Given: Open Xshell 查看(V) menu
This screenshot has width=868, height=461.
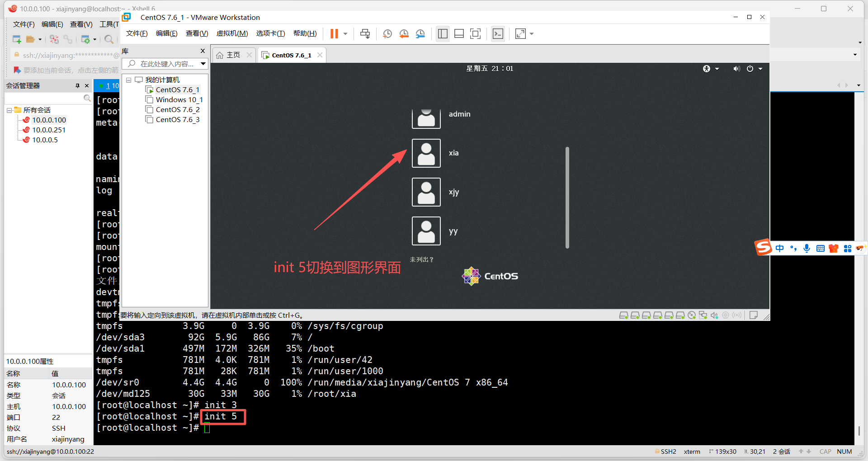Looking at the screenshot, I should click(x=81, y=24).
